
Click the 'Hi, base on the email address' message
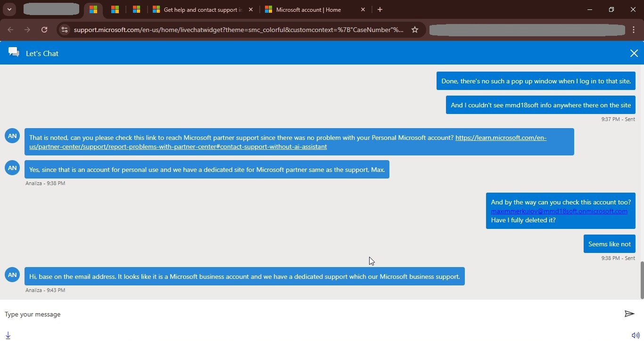(x=245, y=276)
